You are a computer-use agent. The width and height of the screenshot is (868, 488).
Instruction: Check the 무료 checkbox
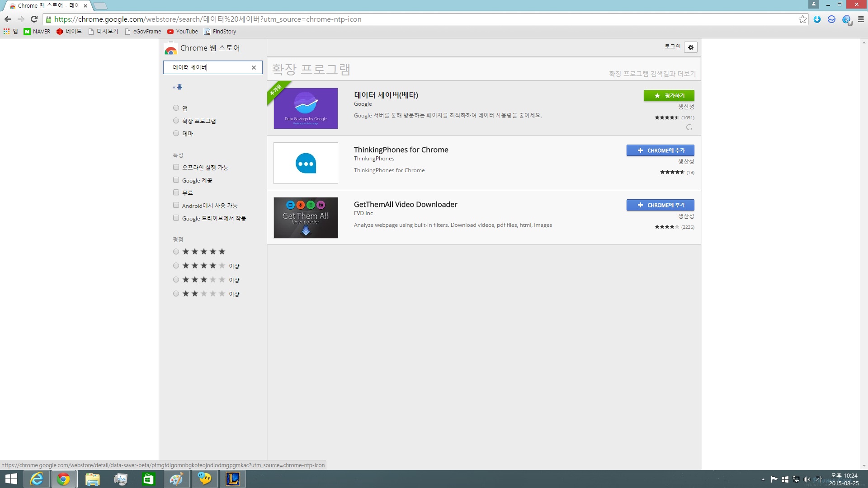tap(176, 192)
